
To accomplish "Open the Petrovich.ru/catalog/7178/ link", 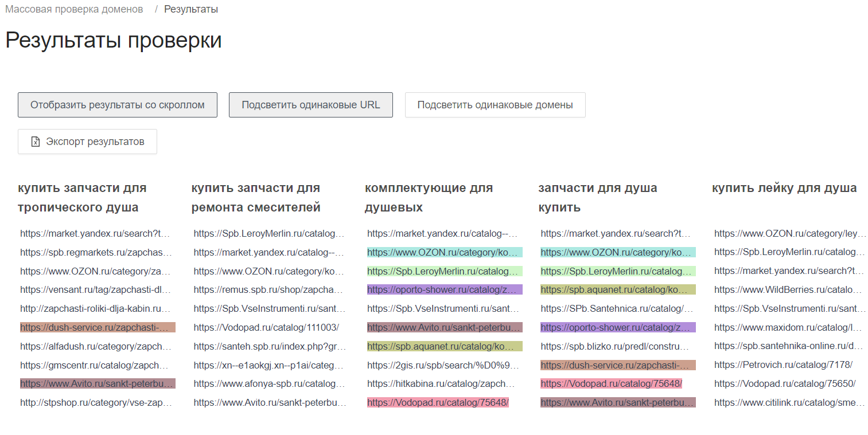I will pos(783,365).
